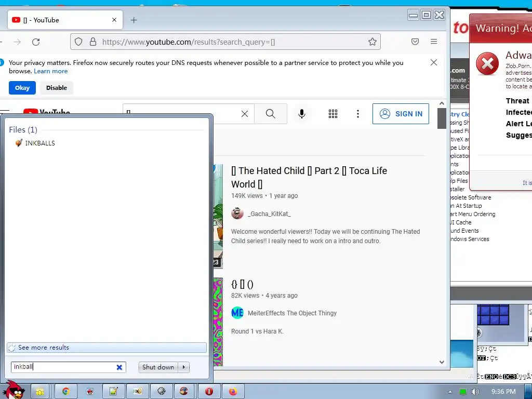The width and height of the screenshot is (532, 399).
Task: Open YouTube apps grid
Action: 333,114
